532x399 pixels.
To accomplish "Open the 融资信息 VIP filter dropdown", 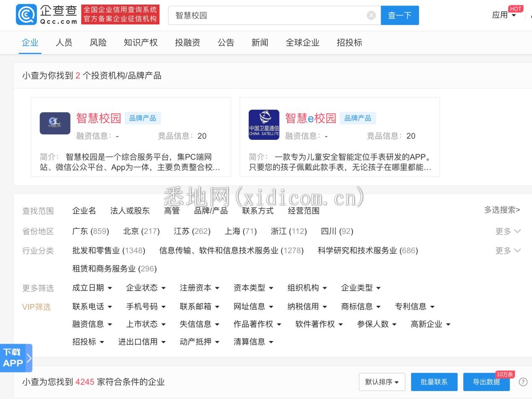I will coord(92,324).
